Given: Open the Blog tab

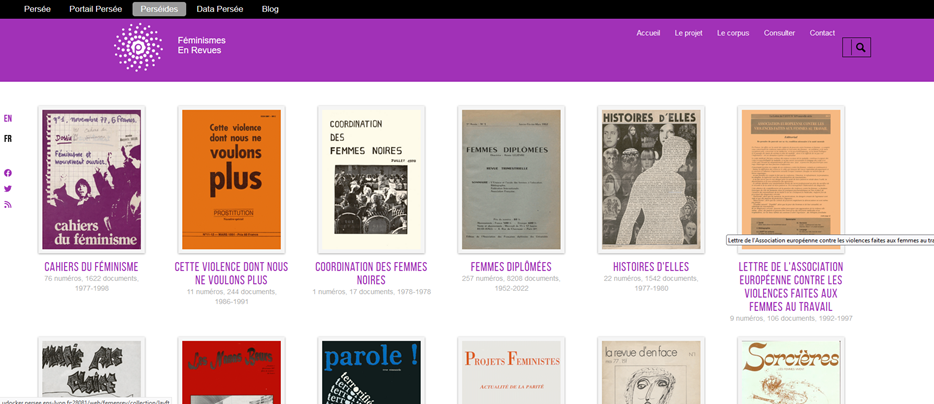Looking at the screenshot, I should click(270, 9).
